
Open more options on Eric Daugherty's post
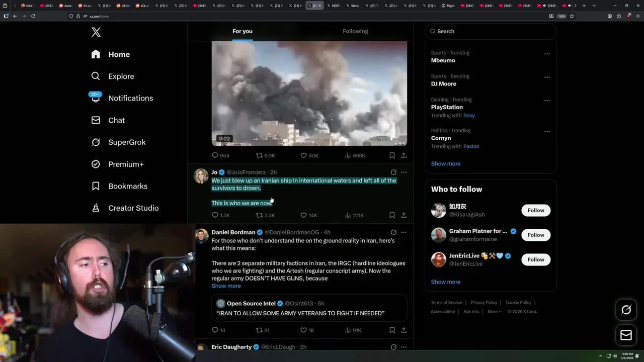404,347
